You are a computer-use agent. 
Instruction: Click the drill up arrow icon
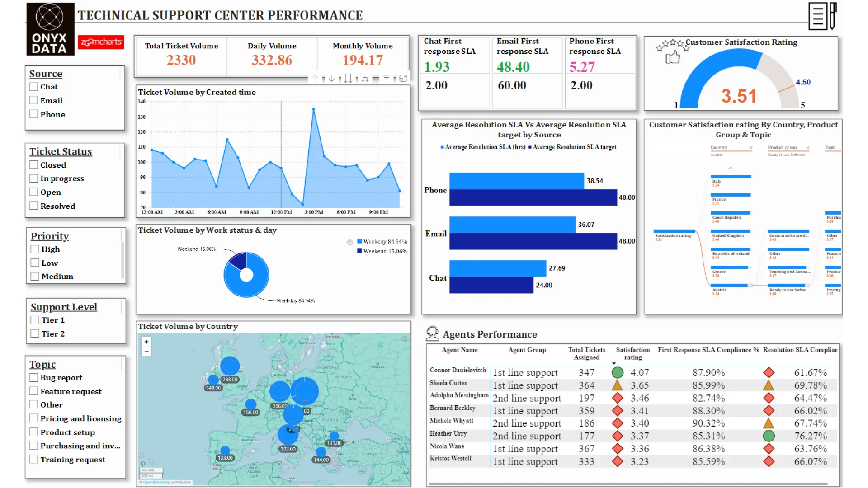point(315,78)
